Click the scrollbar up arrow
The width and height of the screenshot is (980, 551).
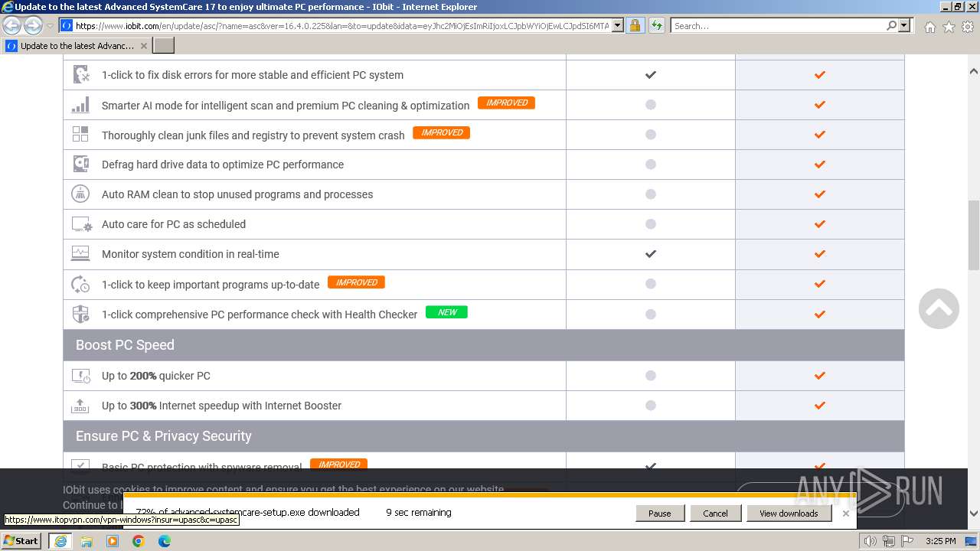click(x=973, y=70)
